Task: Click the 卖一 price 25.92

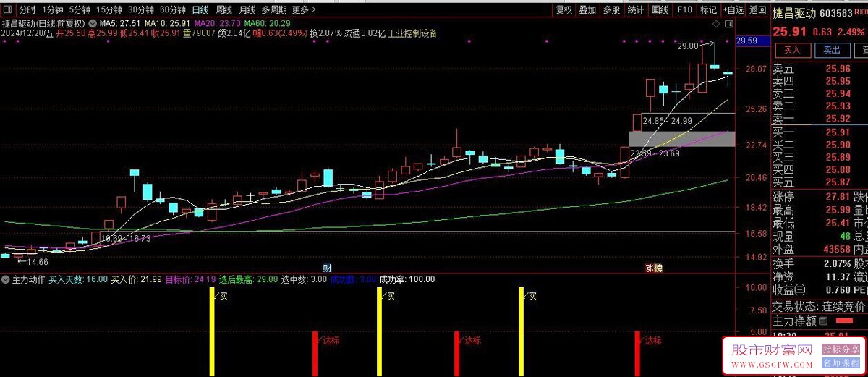Action: [x=838, y=119]
